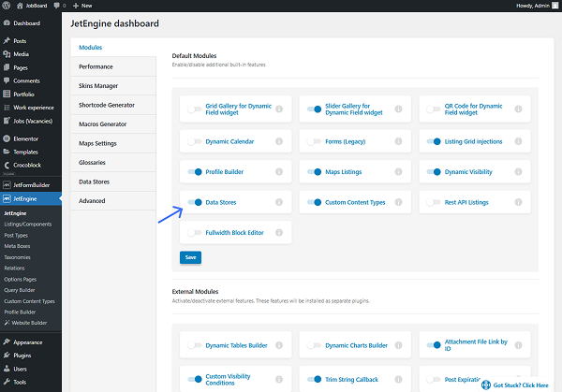562x392 pixels.
Task: Open Users menu
Action: [x=31, y=369]
